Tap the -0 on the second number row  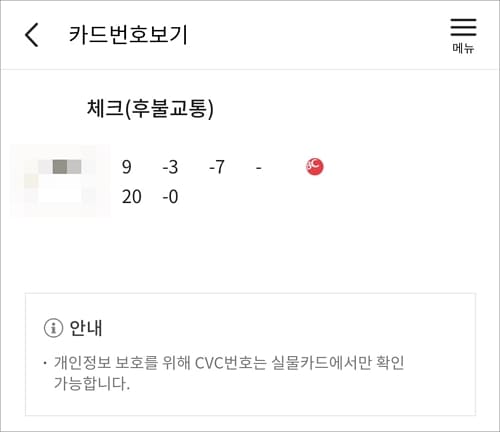tap(170, 197)
